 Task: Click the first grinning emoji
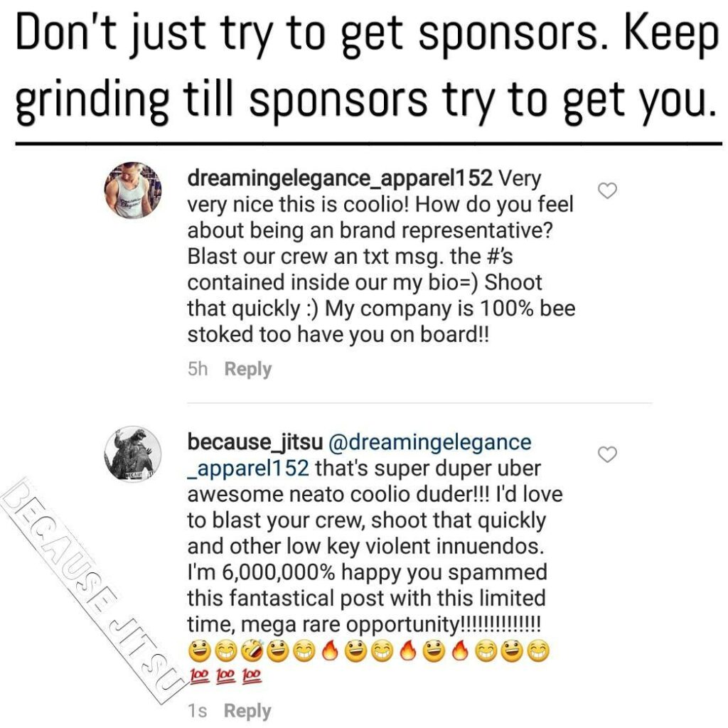point(200,652)
